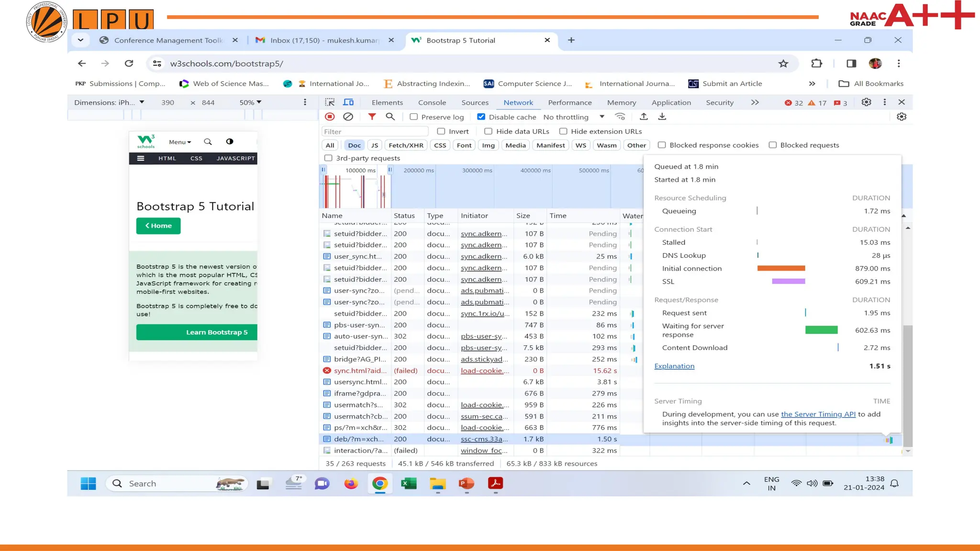Open the network search magnifier
980x551 pixels.
(390, 117)
